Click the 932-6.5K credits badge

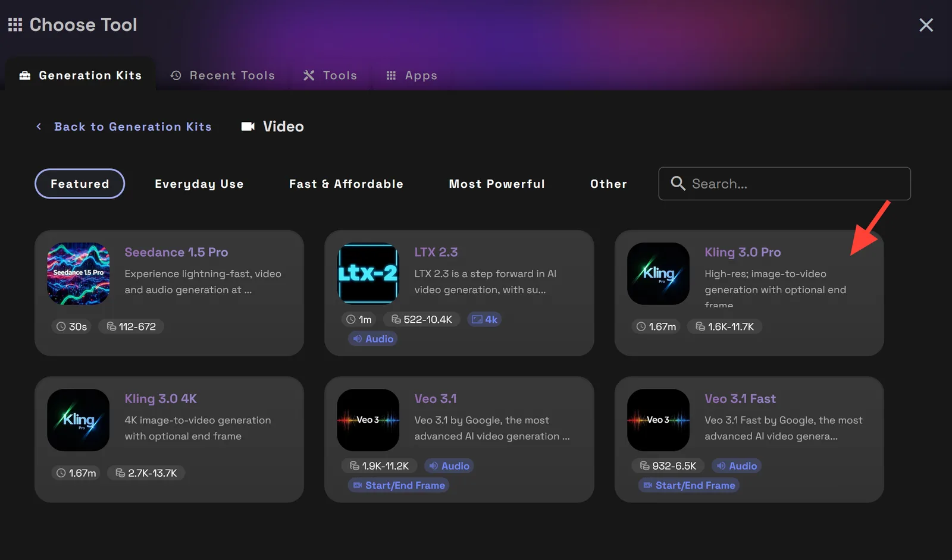click(x=668, y=466)
